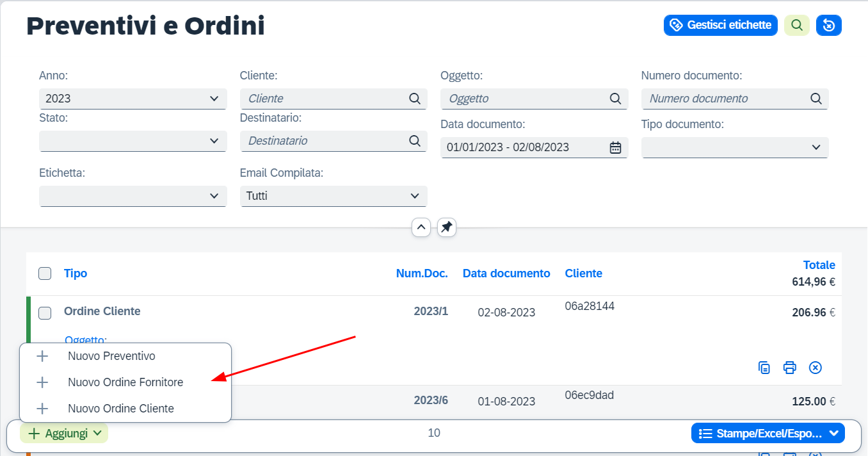Open calendar picker in Data documento field

pos(615,147)
